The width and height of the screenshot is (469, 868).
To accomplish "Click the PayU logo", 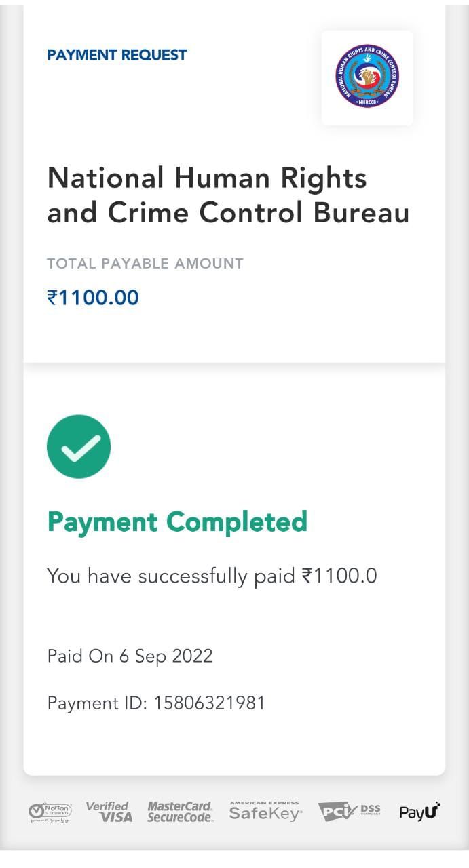I will [x=419, y=811].
